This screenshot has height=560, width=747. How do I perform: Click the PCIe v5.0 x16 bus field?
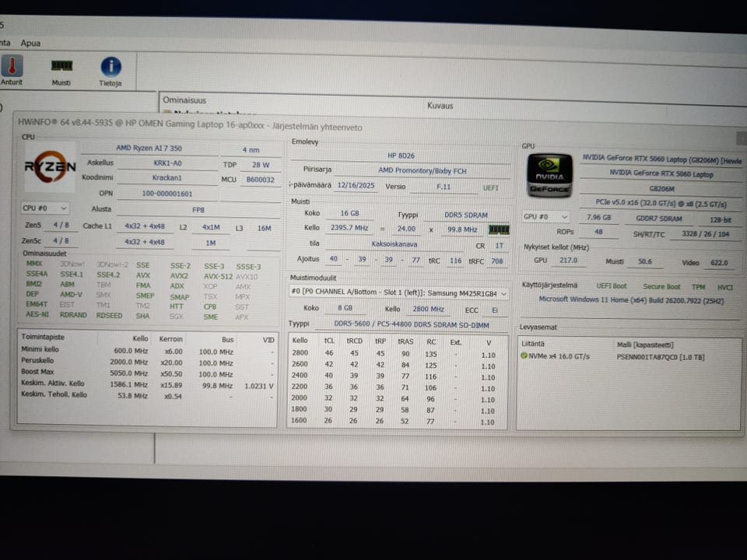coord(661,203)
